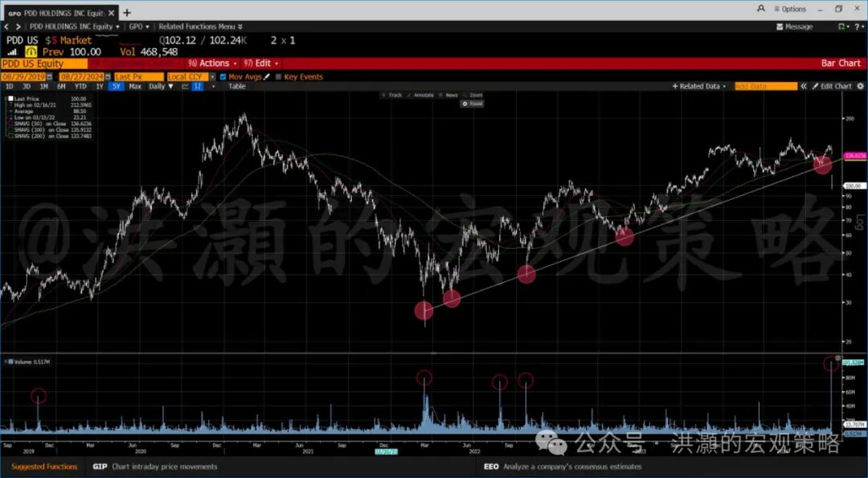Enable the Key Events checkbox
Viewport: 868px width, 478px height.
(278, 77)
